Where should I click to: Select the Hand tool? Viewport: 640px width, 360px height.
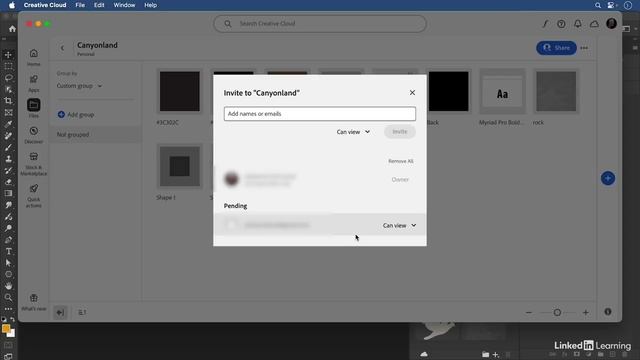[8, 286]
